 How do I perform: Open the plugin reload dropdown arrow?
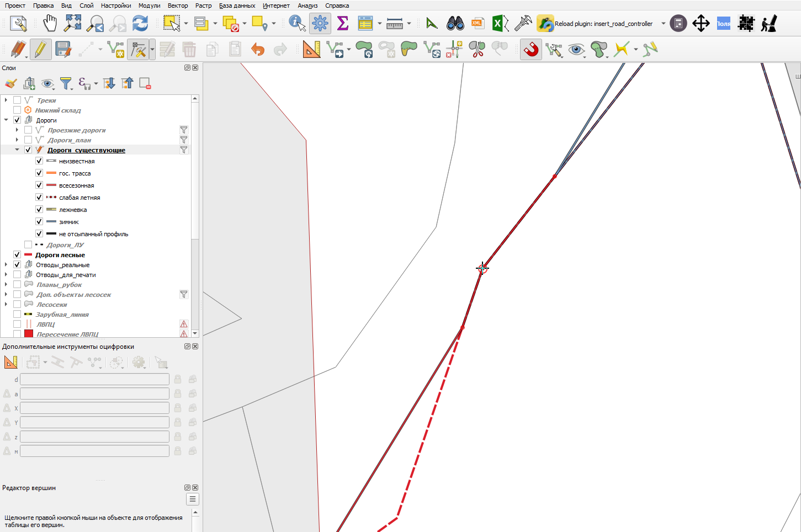click(x=663, y=24)
